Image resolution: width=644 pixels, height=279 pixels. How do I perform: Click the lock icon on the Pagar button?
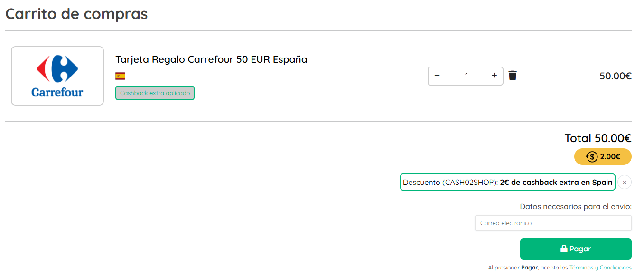pos(564,249)
